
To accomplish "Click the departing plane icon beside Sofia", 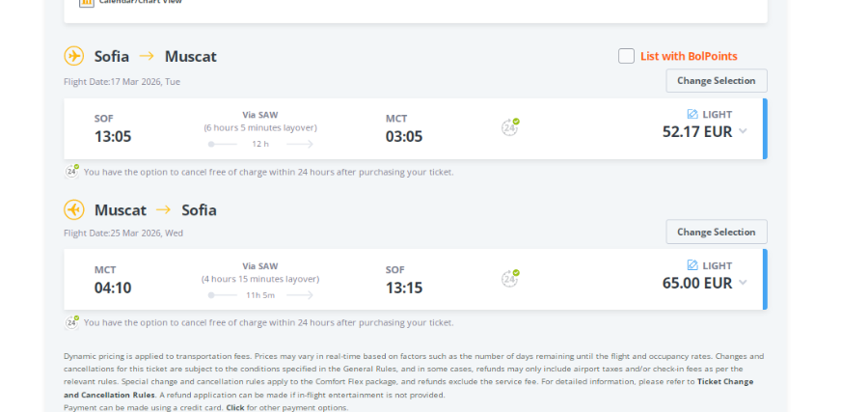I will click(x=73, y=56).
